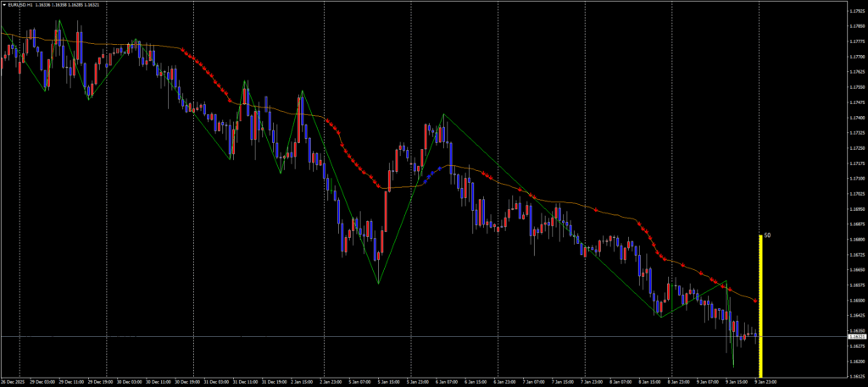Click the last red marker on moving average

click(755, 301)
